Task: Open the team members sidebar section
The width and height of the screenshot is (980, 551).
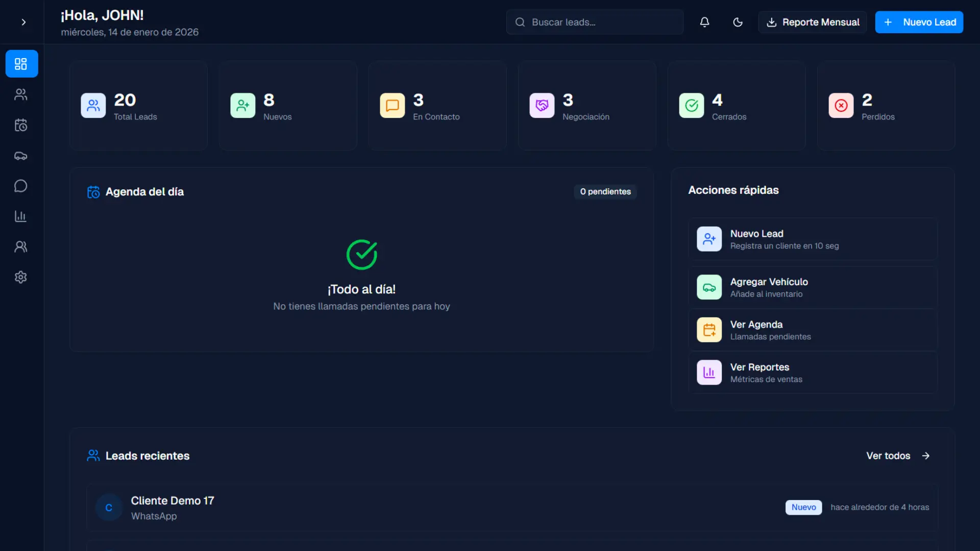Action: click(21, 247)
